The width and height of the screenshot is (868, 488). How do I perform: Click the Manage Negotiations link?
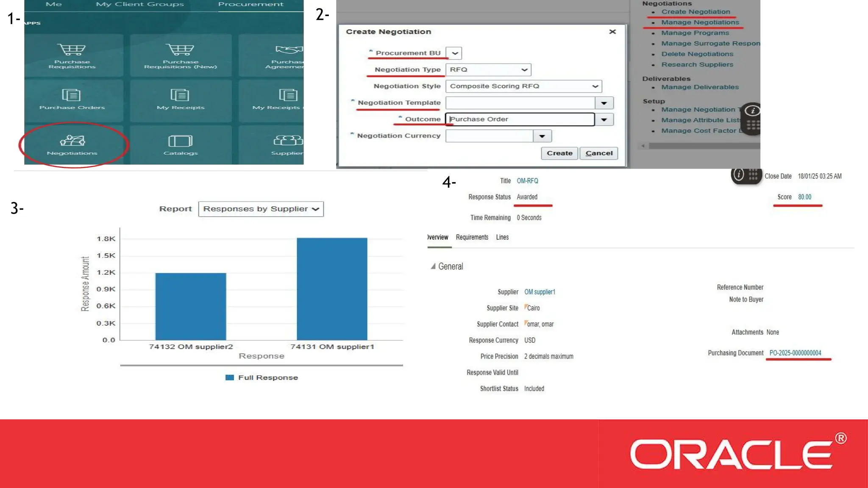pyautogui.click(x=700, y=22)
